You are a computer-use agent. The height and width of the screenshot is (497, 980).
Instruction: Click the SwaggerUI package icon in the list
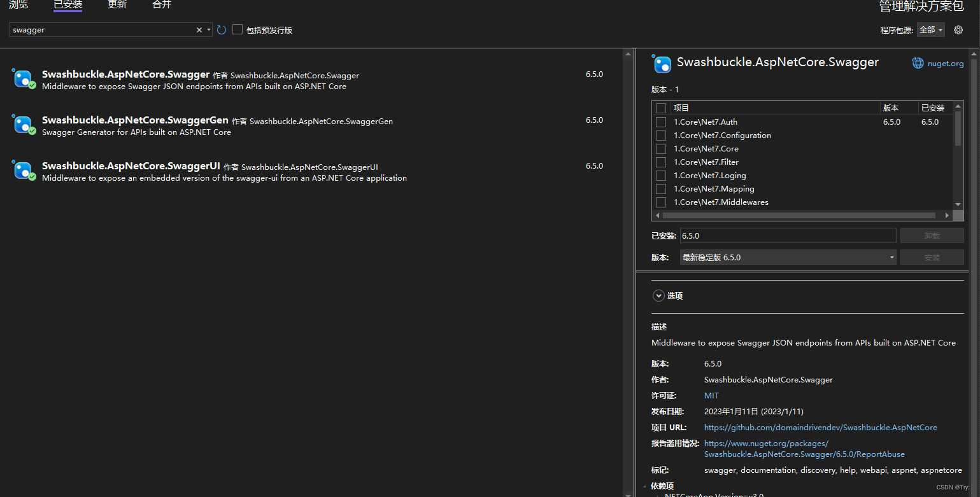(23, 170)
